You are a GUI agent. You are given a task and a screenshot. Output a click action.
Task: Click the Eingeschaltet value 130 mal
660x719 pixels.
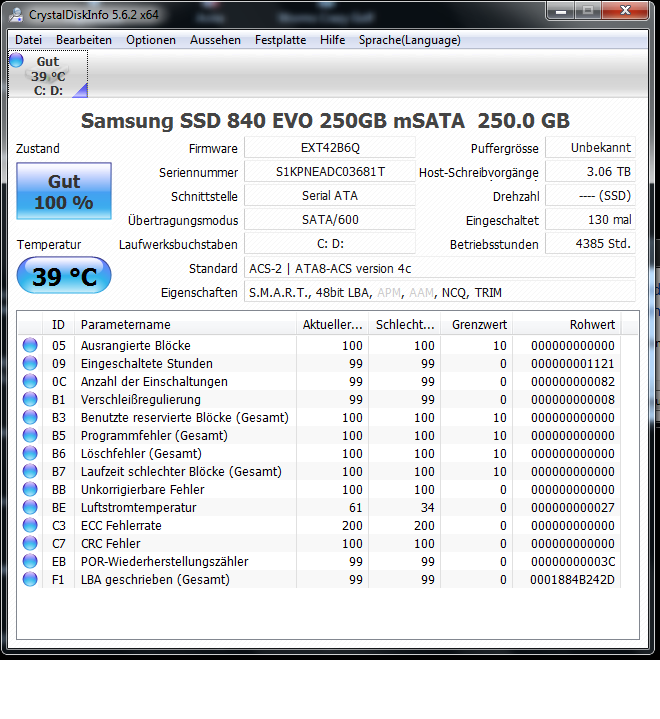point(590,220)
